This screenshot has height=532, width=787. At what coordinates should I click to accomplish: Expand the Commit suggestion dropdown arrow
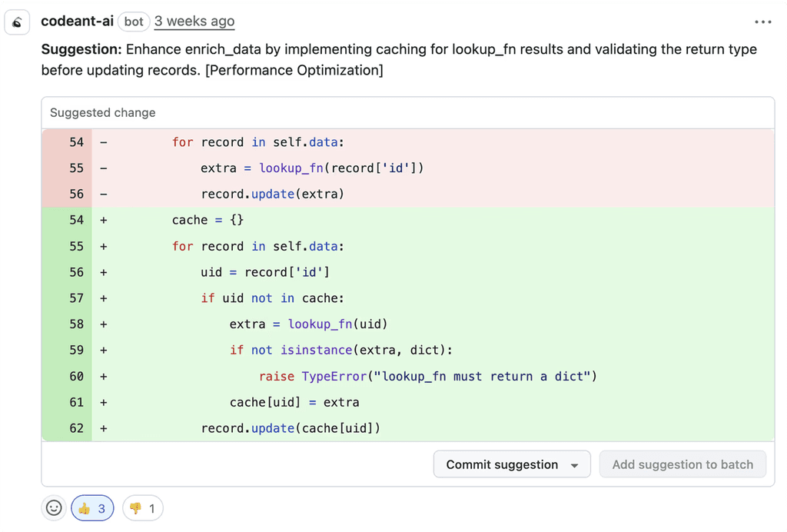(x=574, y=465)
